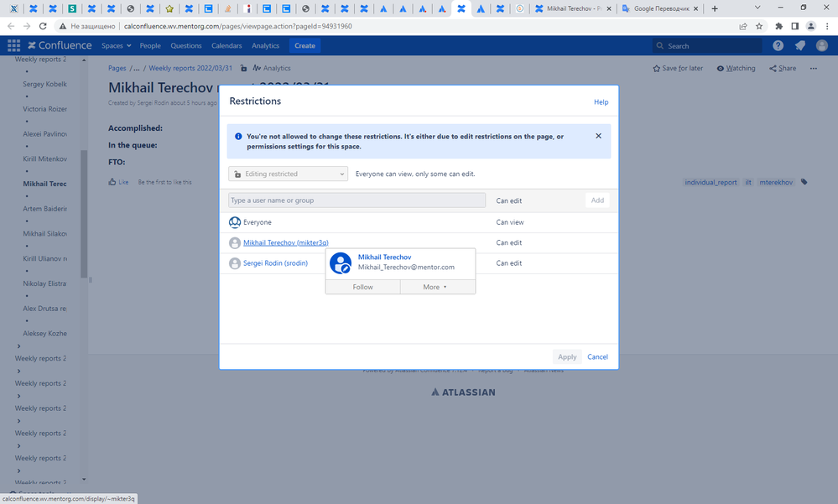Open Sergey Kobelk page in sidebar

tap(45, 84)
